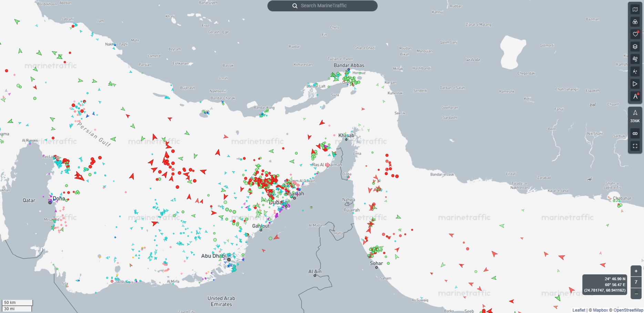Open the map layers panel

point(635,46)
